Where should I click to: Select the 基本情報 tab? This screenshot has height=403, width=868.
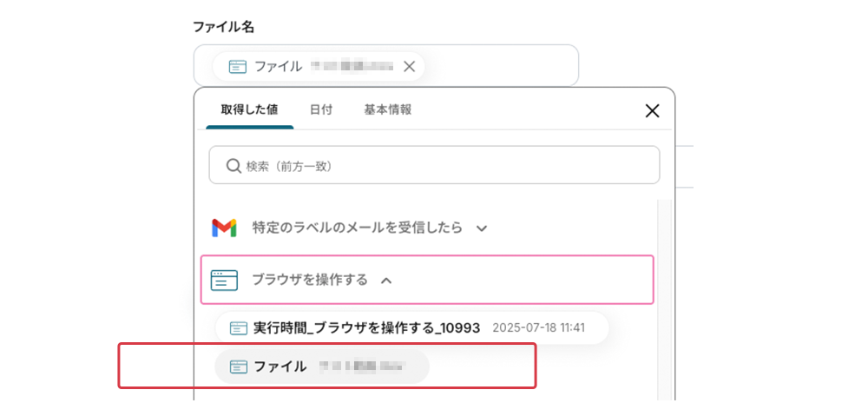pyautogui.click(x=387, y=110)
